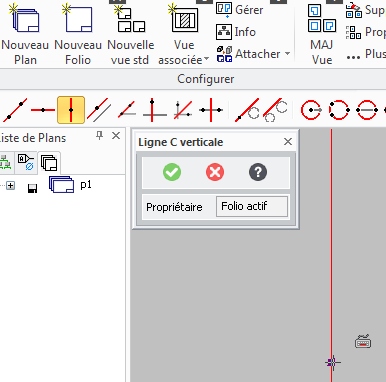Open the Vue associée dropdown arrow

pyautogui.click(x=207, y=59)
